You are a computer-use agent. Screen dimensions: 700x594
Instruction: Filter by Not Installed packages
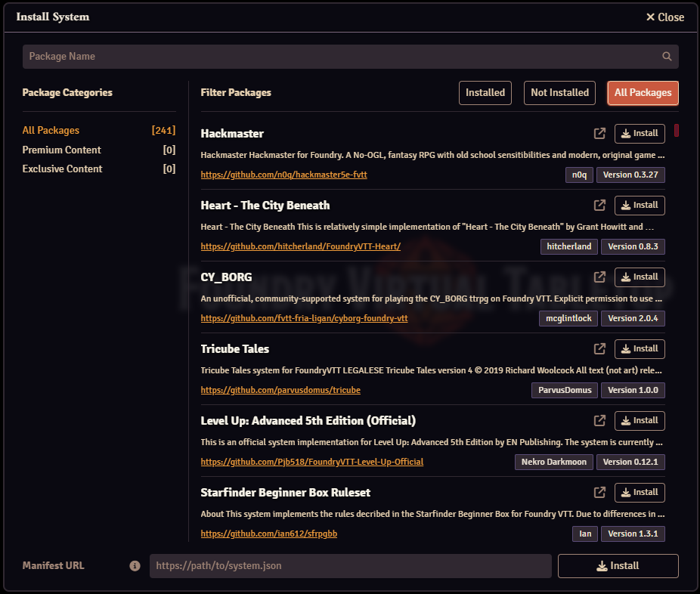coord(559,93)
